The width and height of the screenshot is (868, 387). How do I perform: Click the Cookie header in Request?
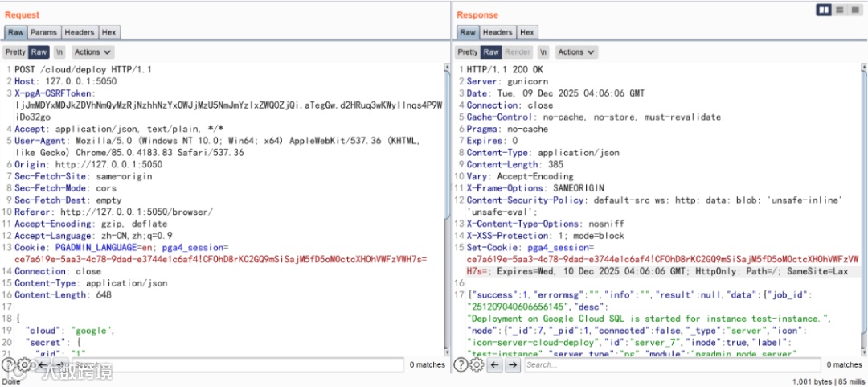(x=220, y=253)
